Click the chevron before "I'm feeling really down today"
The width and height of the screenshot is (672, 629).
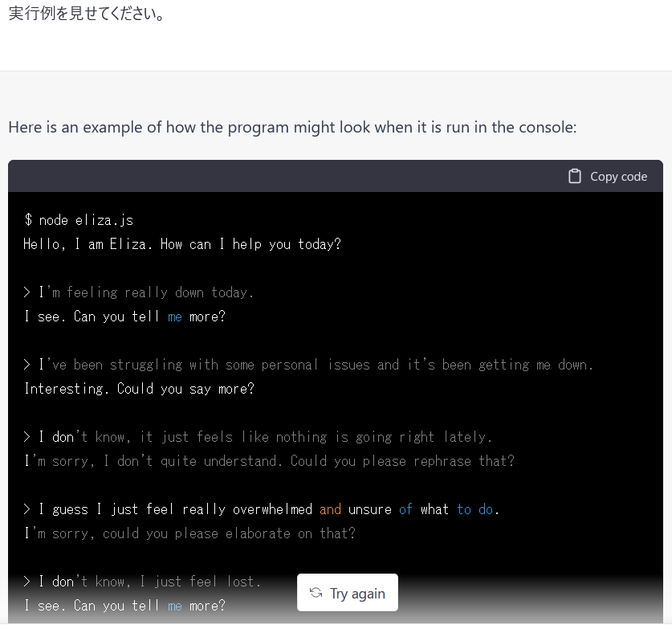click(26, 292)
